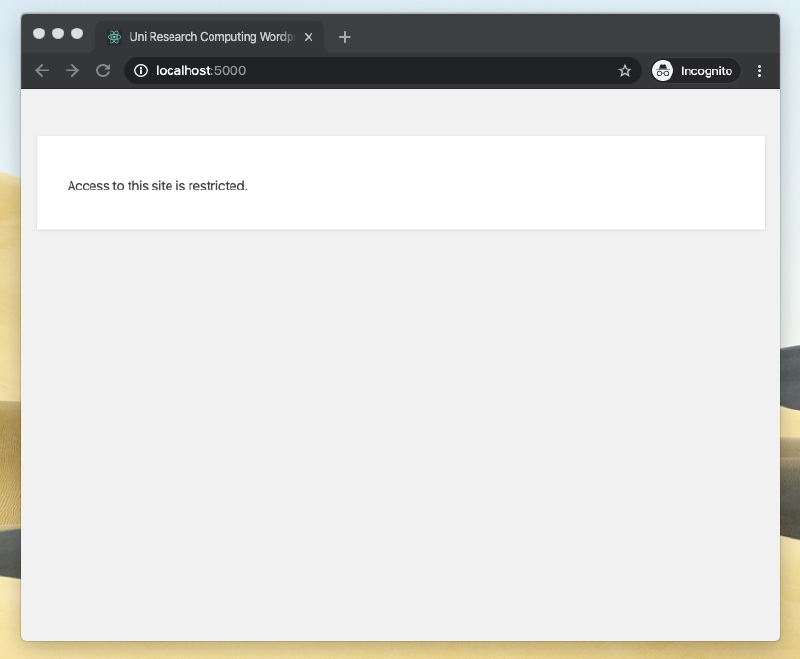Bookmark the page via the star icon

click(625, 70)
